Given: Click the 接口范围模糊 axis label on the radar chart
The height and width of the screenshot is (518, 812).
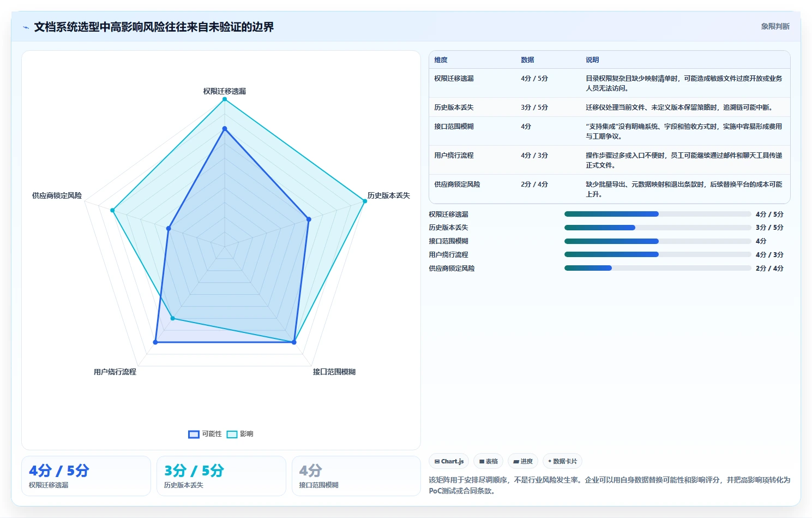Looking at the screenshot, I should coord(334,372).
